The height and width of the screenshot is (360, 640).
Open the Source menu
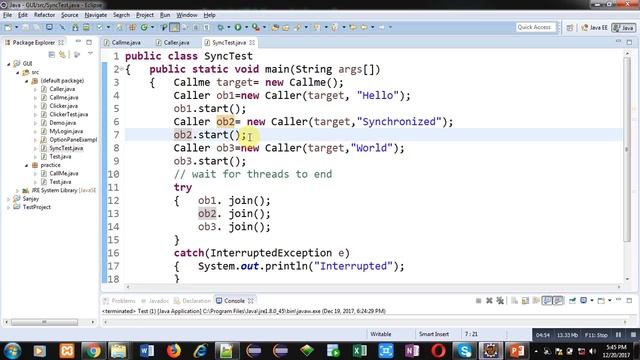(x=70, y=15)
